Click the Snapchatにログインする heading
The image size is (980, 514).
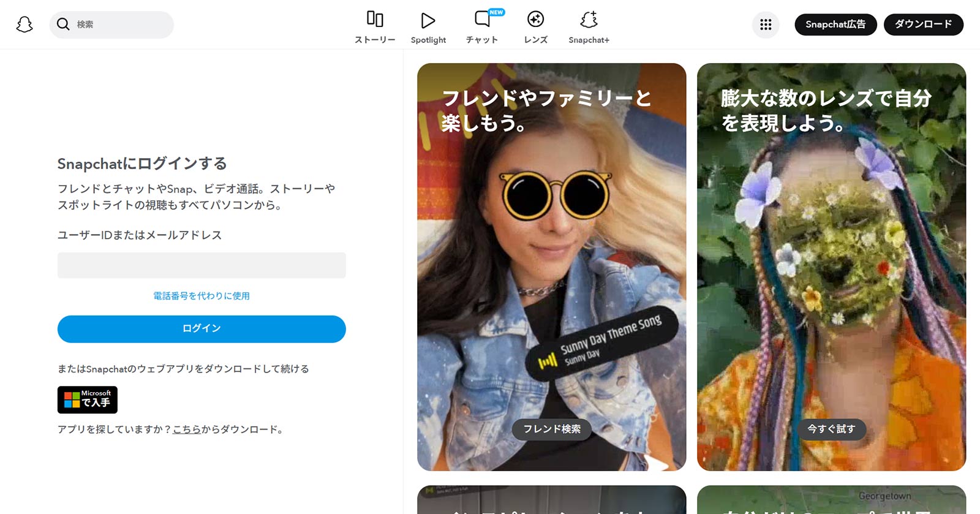142,164
